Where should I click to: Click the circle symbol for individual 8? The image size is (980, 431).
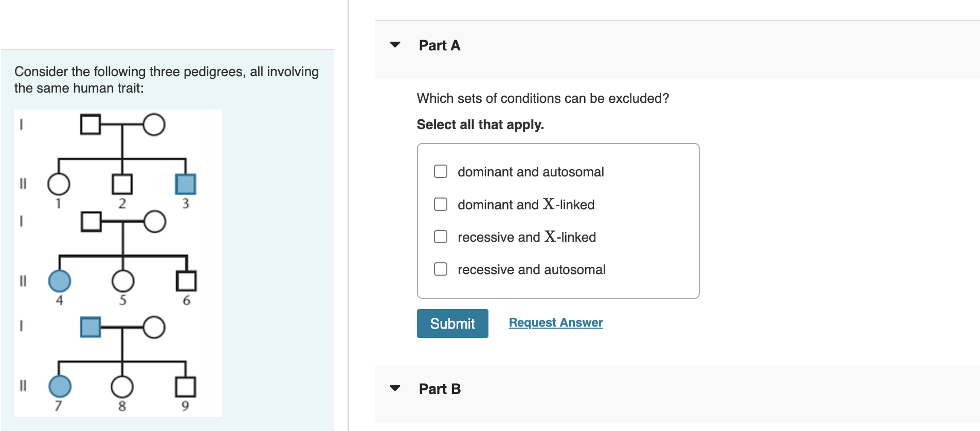pos(122,386)
